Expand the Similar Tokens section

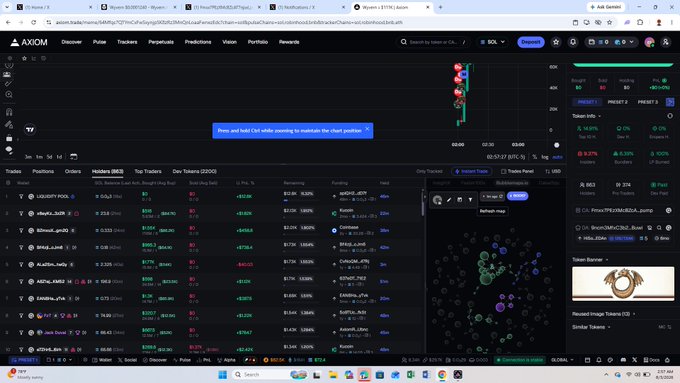[x=591, y=327]
